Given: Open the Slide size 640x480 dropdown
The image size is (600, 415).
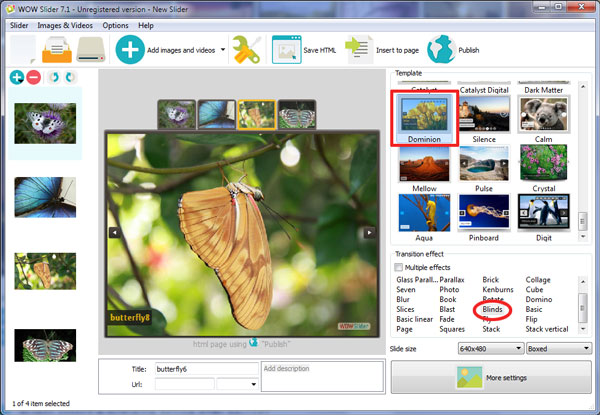Looking at the screenshot, I should click(491, 348).
